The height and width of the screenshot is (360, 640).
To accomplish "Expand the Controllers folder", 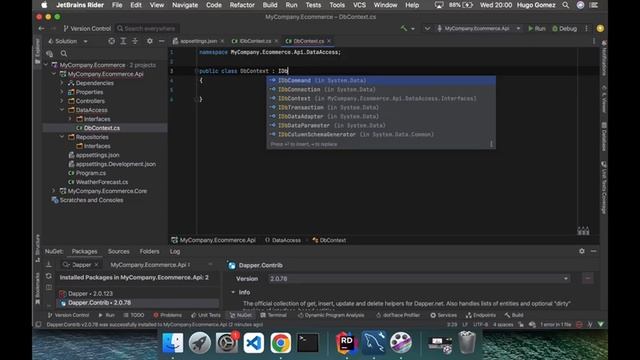I will click(62, 101).
